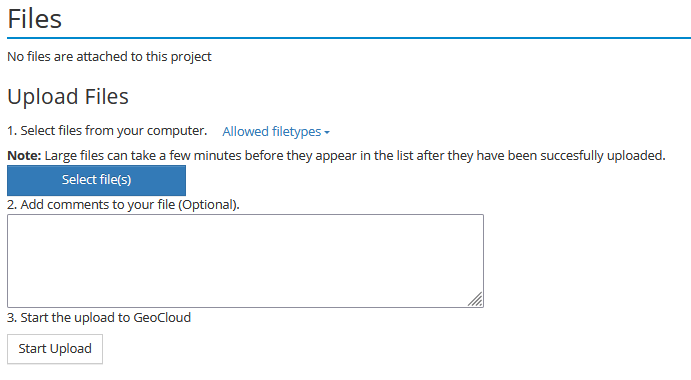Click the top-left corner of comments box
691x380 pixels.
pyautogui.click(x=8, y=215)
